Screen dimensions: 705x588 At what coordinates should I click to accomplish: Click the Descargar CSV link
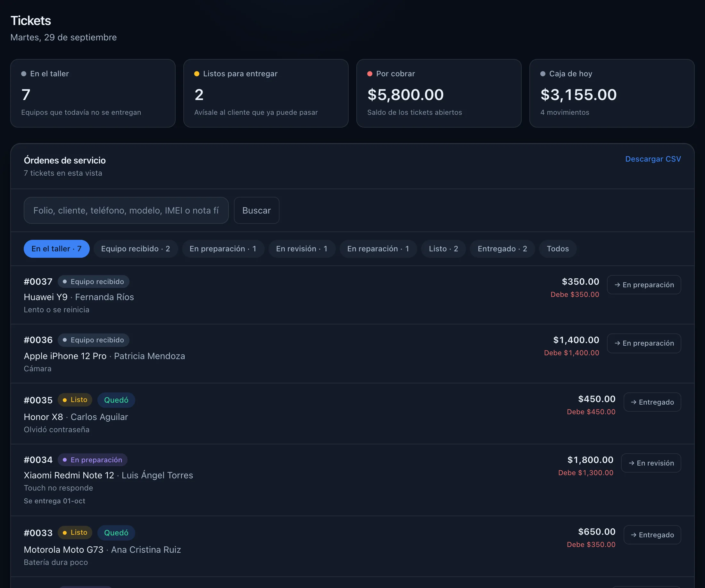pos(653,159)
